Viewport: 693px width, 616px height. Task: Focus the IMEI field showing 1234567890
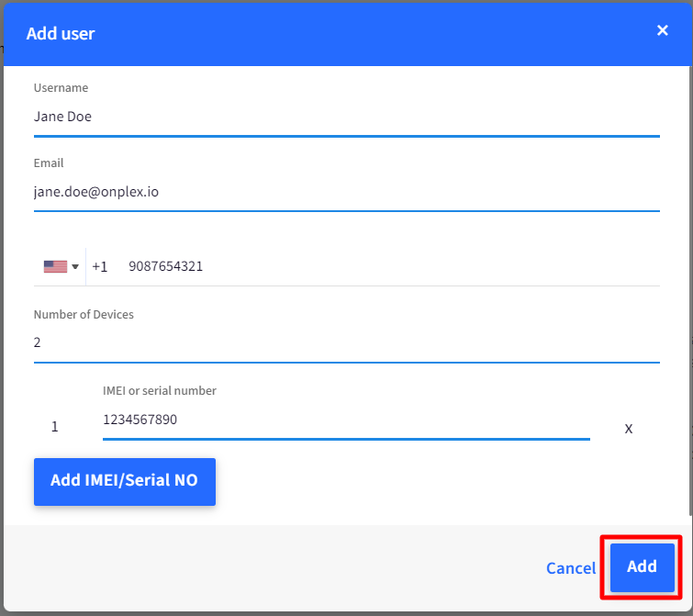pyautogui.click(x=345, y=420)
